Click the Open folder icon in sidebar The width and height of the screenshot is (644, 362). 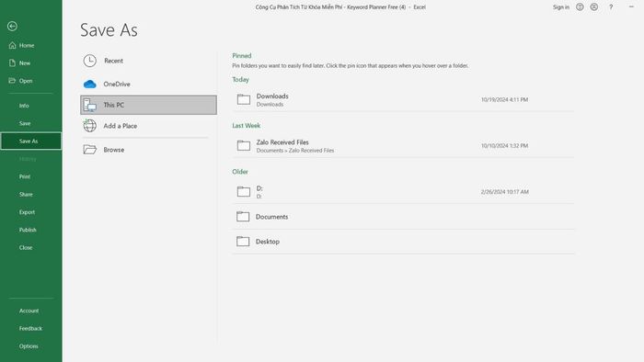(12, 80)
